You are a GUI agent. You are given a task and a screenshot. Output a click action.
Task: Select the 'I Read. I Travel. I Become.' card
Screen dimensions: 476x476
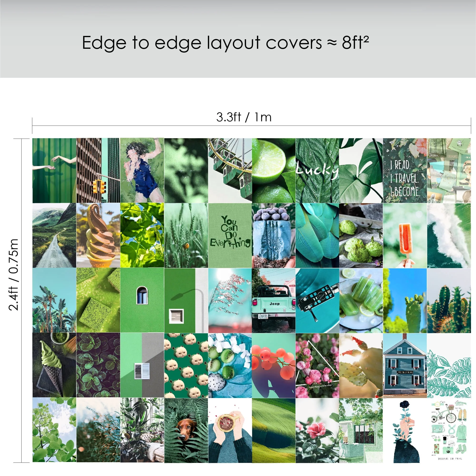pos(405,171)
